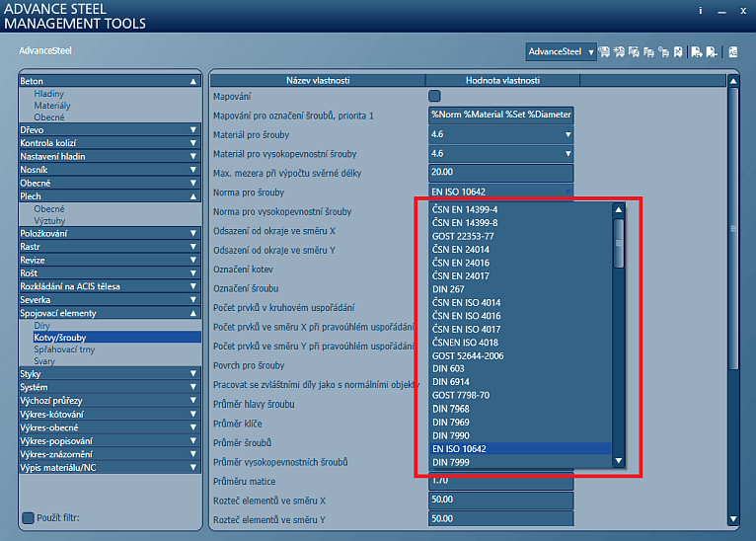Enable the Použít filtr checkbox
756x541 pixels.
pos(28,518)
